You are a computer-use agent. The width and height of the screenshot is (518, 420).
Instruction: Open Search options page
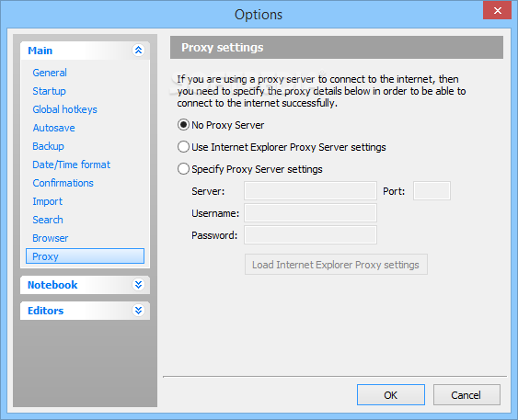48,220
